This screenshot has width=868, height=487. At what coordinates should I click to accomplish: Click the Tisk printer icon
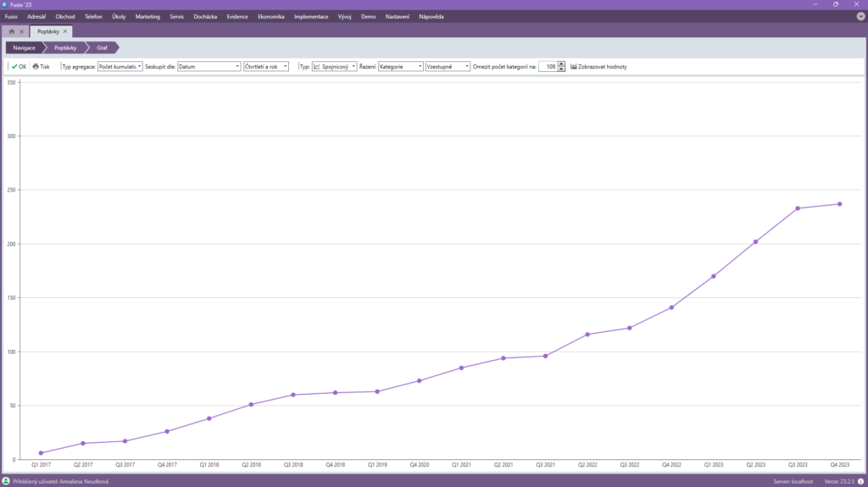pos(41,66)
